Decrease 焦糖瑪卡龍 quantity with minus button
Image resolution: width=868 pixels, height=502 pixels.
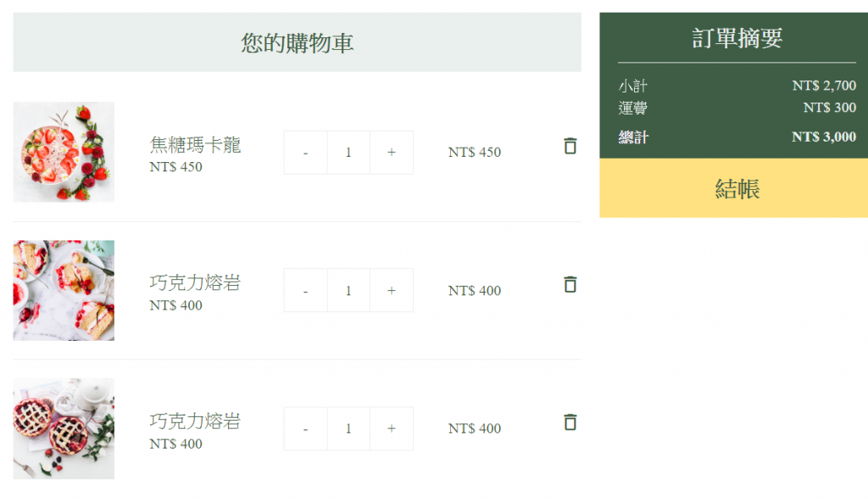[305, 153]
